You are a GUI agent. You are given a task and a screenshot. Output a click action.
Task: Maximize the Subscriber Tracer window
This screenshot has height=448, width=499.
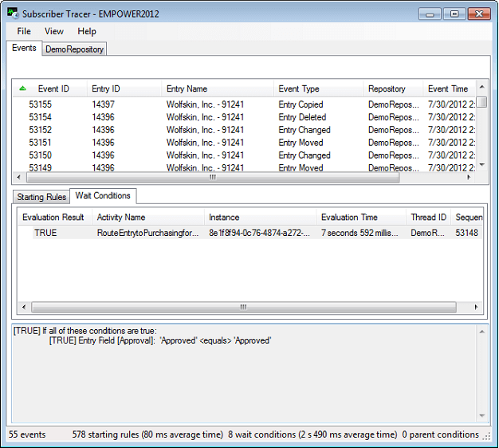point(454,14)
